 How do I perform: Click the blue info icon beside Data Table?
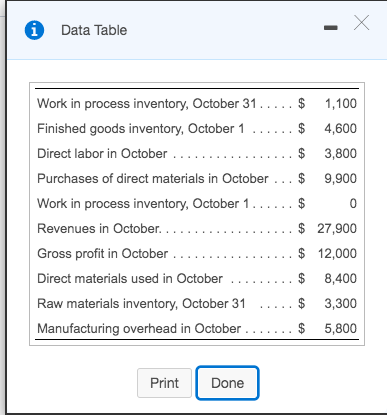point(34,30)
